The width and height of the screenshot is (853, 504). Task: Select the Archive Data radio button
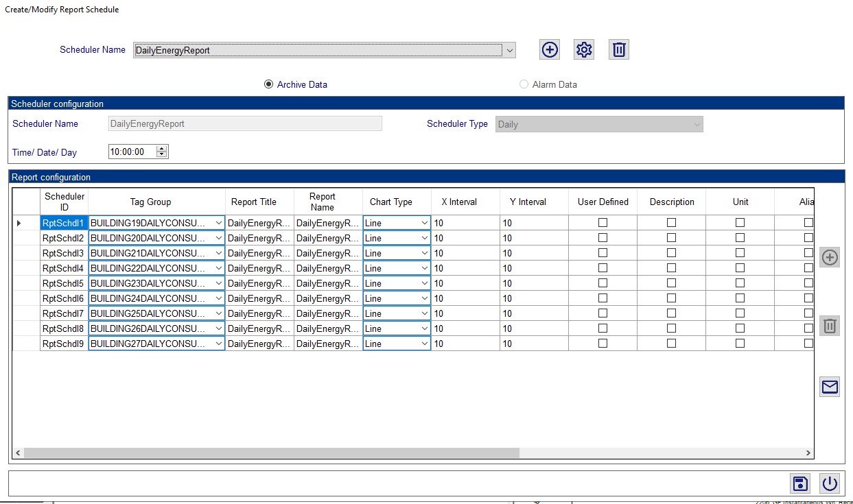[x=269, y=84]
